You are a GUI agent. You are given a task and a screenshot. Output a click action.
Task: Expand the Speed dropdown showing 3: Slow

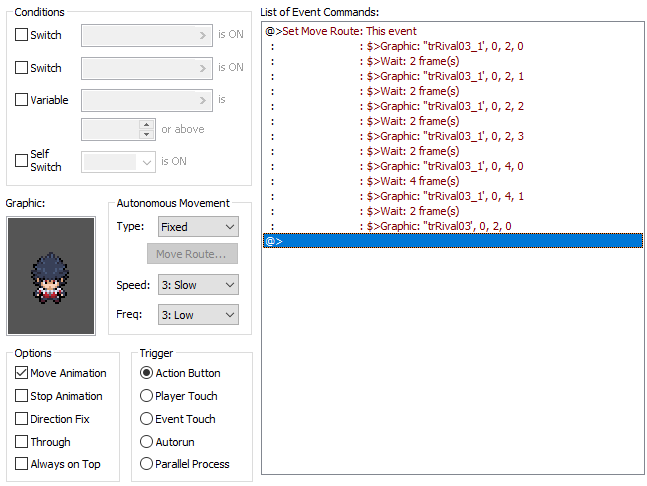197,285
